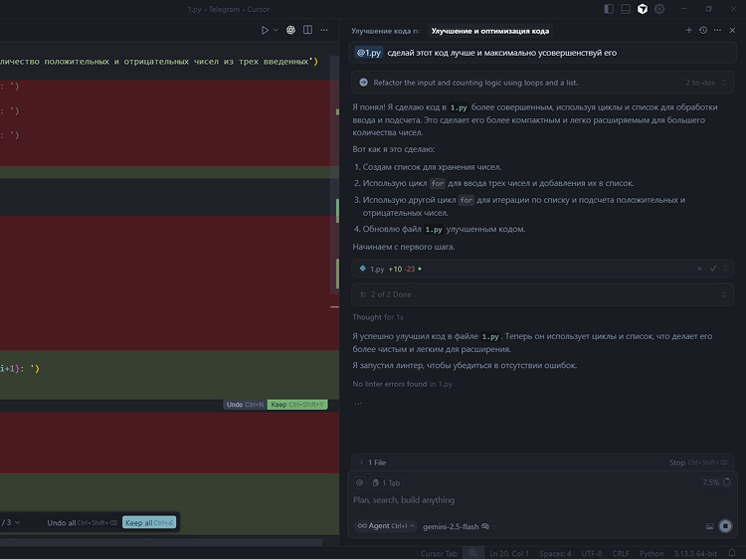Check the 7.5% context usage indicator
746x560 pixels.
click(x=716, y=482)
